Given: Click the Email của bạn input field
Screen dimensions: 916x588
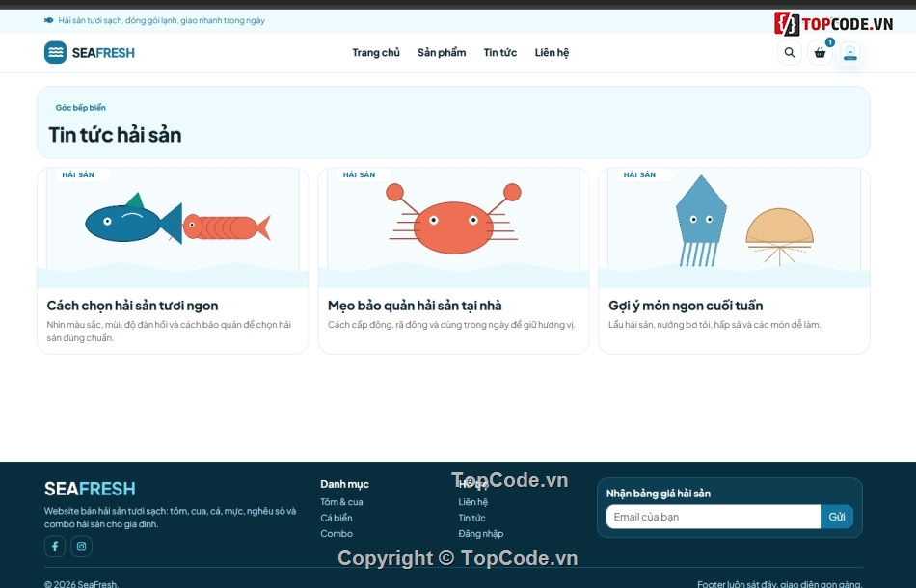Looking at the screenshot, I should (x=714, y=517).
